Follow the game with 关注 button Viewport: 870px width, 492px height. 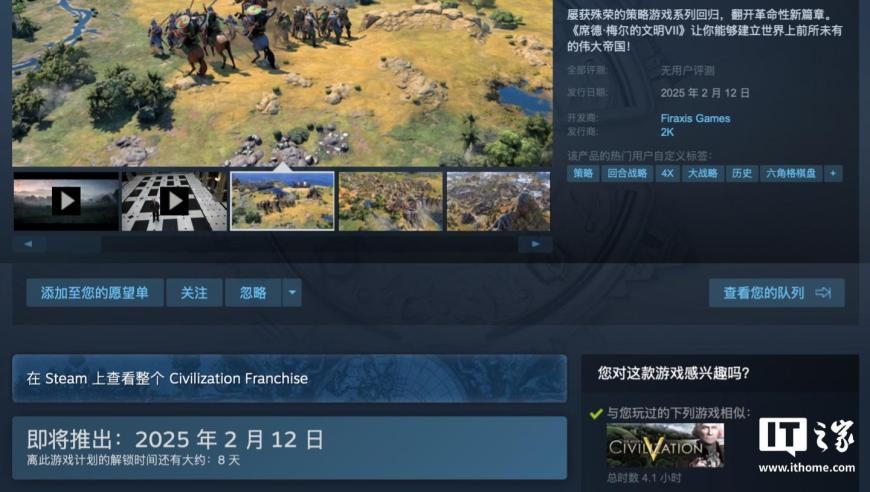194,293
